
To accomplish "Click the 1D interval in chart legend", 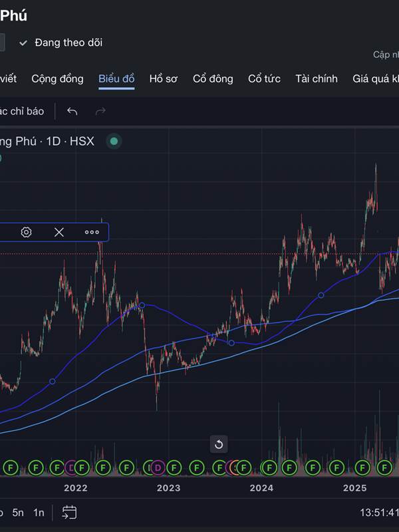I will (53, 141).
